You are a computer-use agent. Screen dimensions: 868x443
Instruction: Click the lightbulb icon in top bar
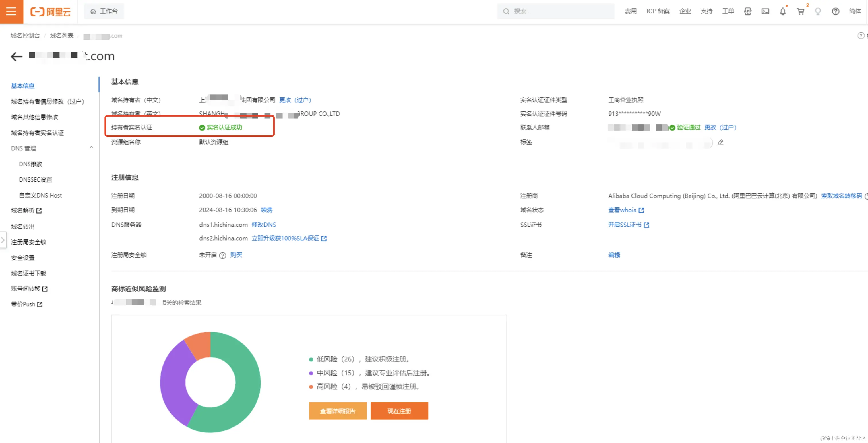(818, 11)
